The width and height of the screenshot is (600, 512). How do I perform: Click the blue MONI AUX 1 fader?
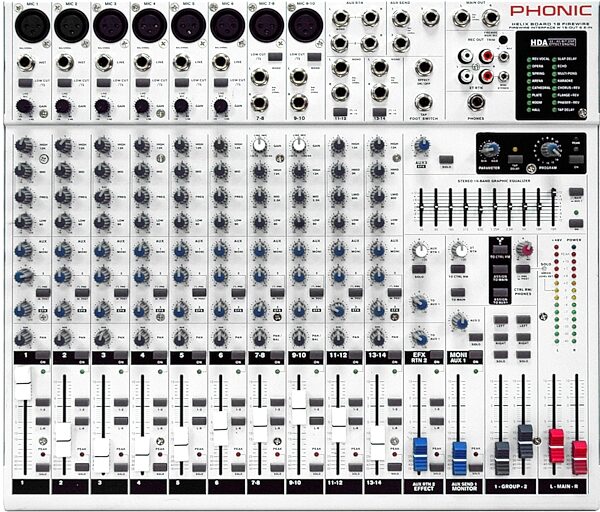[459, 458]
